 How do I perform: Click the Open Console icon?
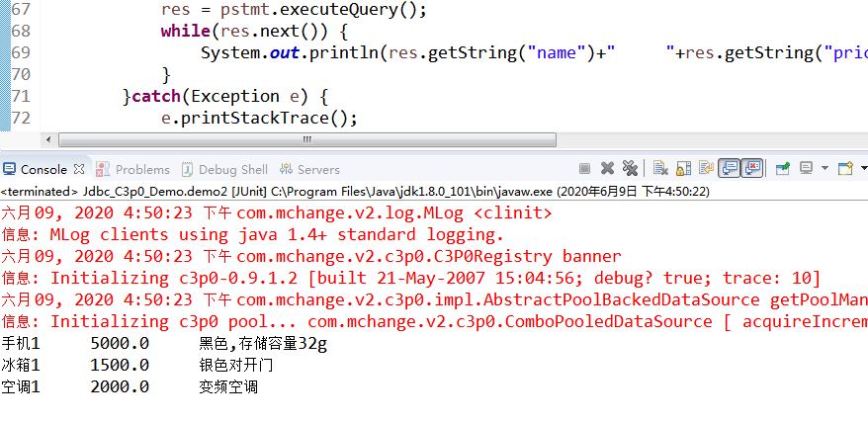coord(845,169)
